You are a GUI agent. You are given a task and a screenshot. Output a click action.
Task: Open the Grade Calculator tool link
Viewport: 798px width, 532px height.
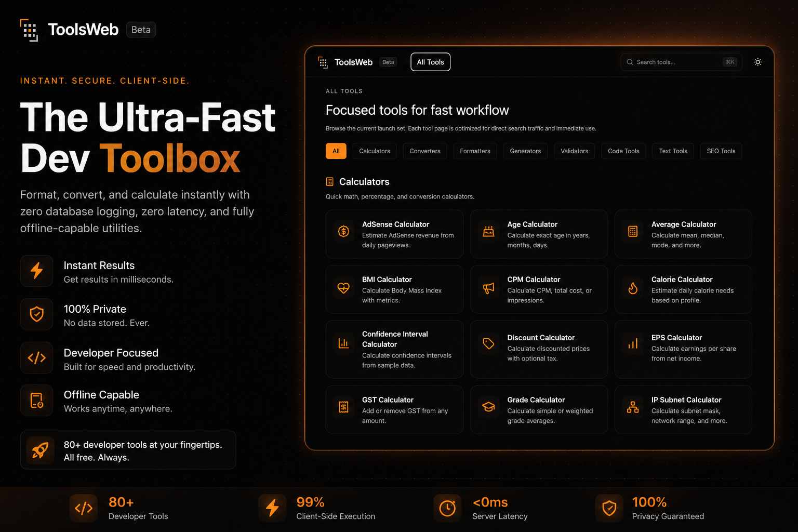539,409
